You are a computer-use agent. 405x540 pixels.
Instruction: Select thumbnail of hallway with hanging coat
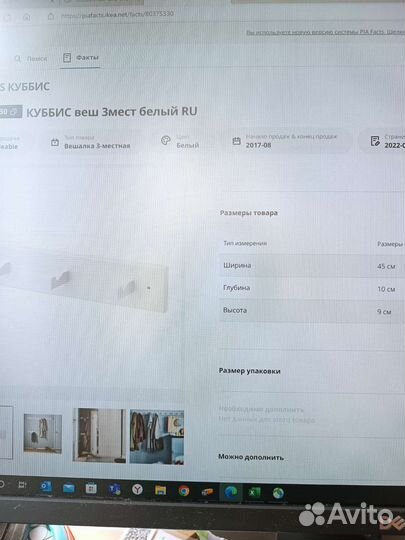43,433
